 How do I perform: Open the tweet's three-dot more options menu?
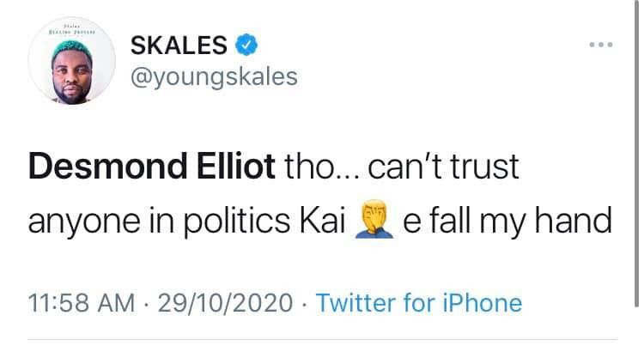click(601, 45)
